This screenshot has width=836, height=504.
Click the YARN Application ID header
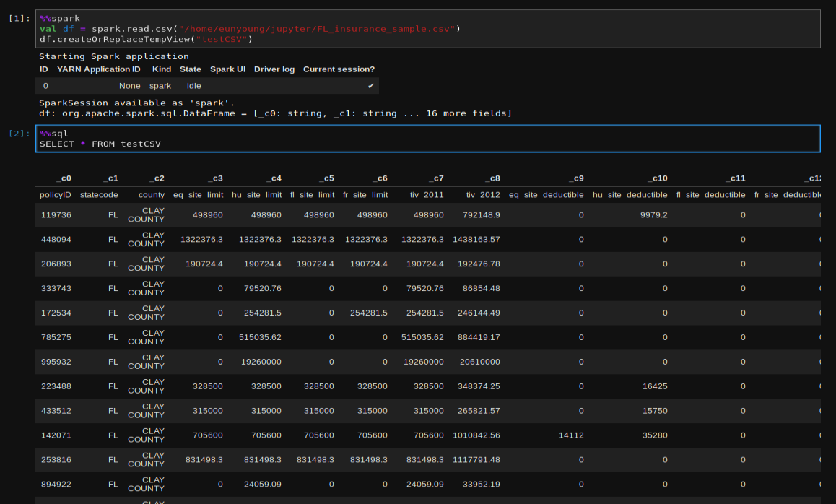tap(99, 69)
